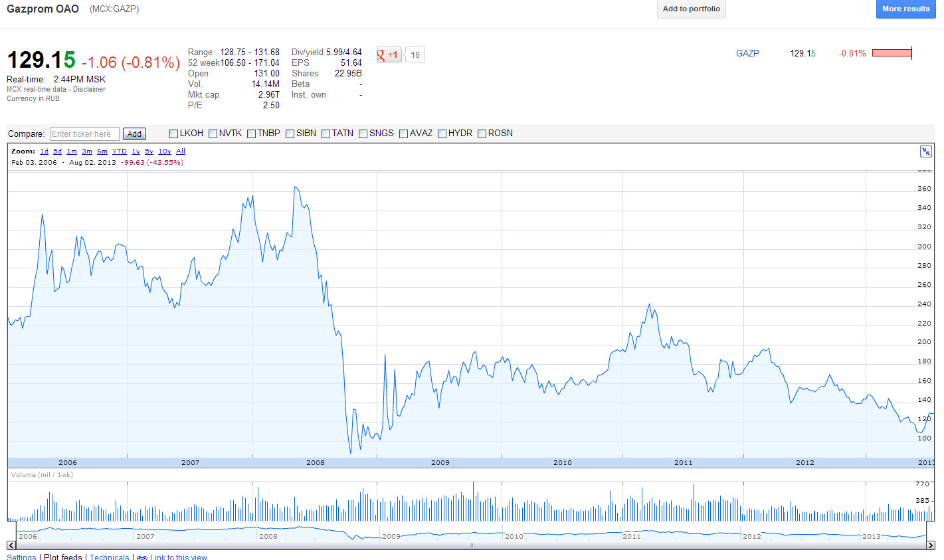944x560 pixels.
Task: Select the TATN checkbox
Action: click(326, 134)
